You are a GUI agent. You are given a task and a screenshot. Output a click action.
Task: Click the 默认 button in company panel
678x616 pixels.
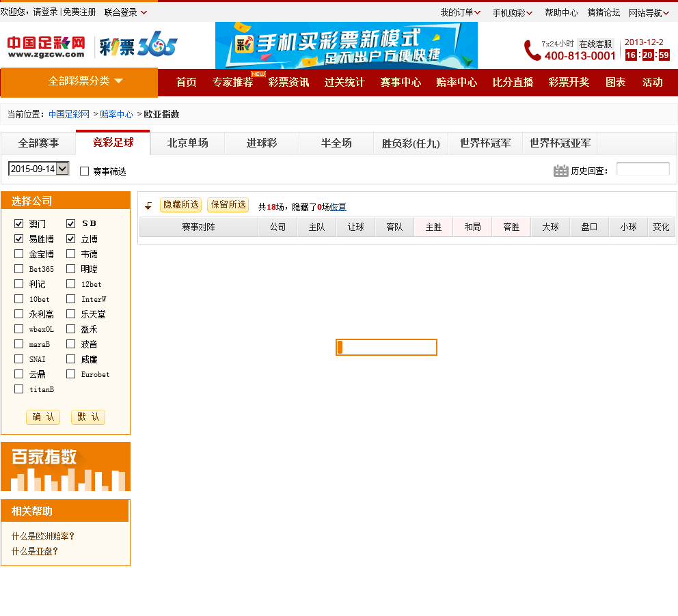pyautogui.click(x=88, y=417)
